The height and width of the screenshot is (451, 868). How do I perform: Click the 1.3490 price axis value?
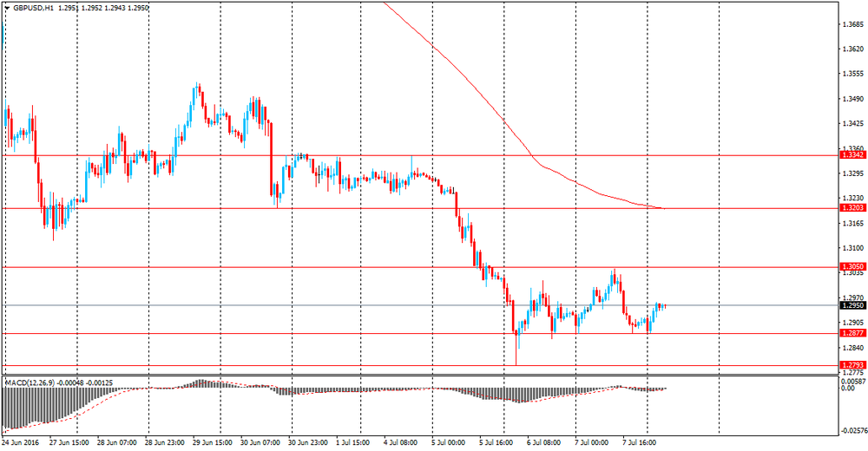853,99
